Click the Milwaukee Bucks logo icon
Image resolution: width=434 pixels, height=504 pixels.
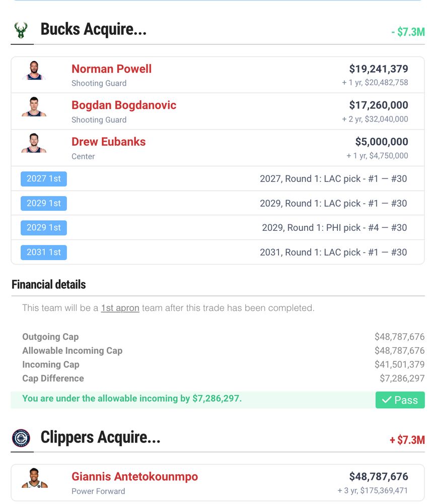point(21,30)
